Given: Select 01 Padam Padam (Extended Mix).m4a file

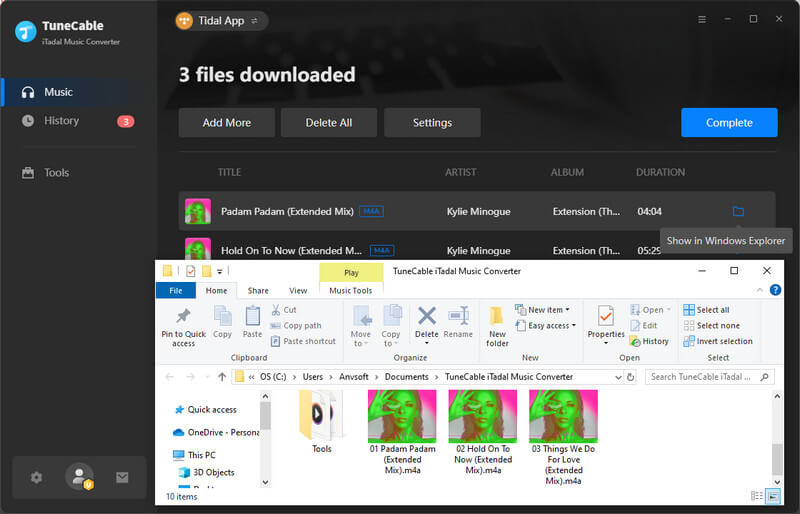Looking at the screenshot, I should point(402,432).
